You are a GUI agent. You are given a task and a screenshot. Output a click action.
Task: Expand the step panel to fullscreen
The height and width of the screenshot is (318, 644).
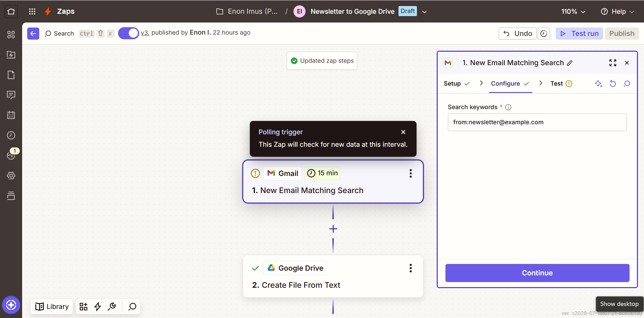click(x=613, y=63)
